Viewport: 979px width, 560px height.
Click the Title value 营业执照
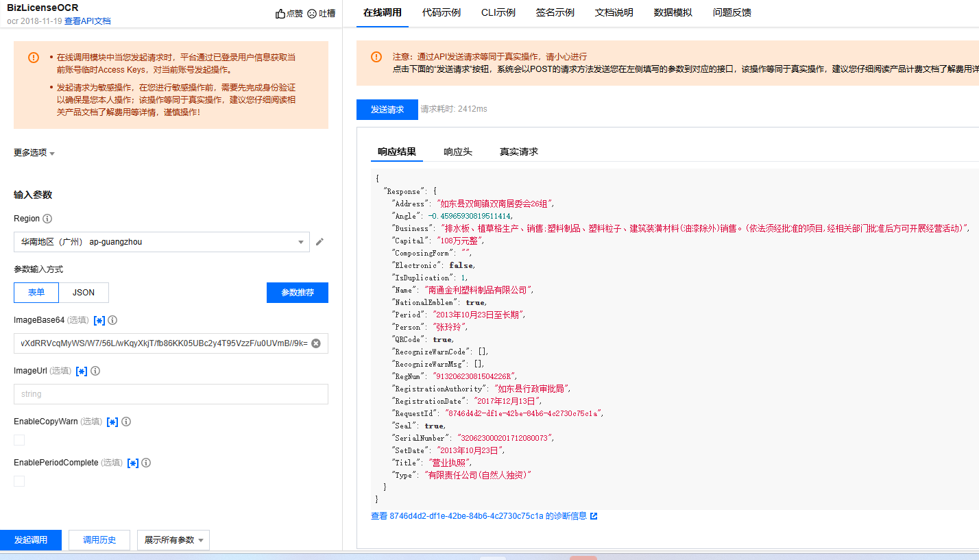pos(448,463)
